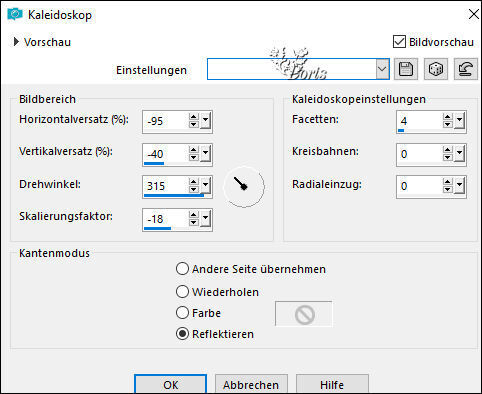Open the Radialeinzug slider dropdown arrow
482x394 pixels.
[x=460, y=185]
